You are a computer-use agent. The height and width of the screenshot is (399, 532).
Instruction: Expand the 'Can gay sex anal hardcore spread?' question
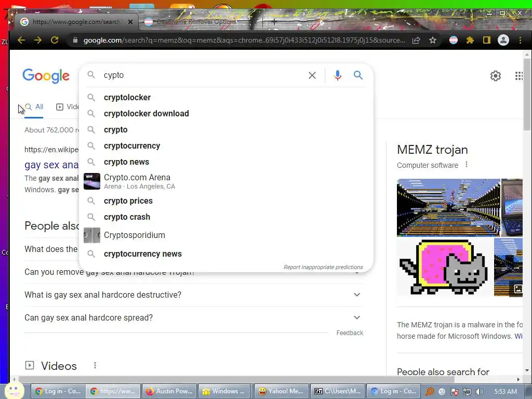194,317
